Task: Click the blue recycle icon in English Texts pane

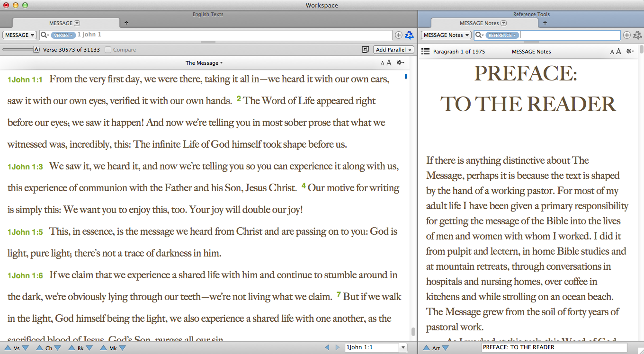Action: click(409, 35)
